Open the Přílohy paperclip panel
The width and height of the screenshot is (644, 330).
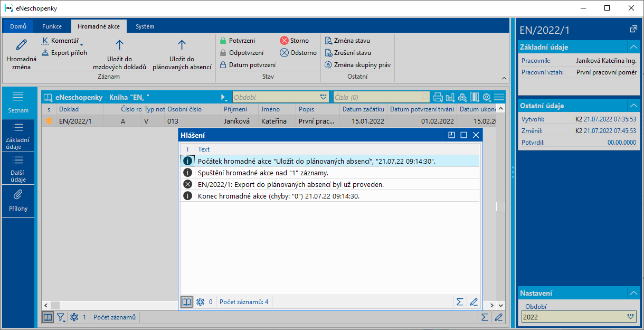pos(18,201)
